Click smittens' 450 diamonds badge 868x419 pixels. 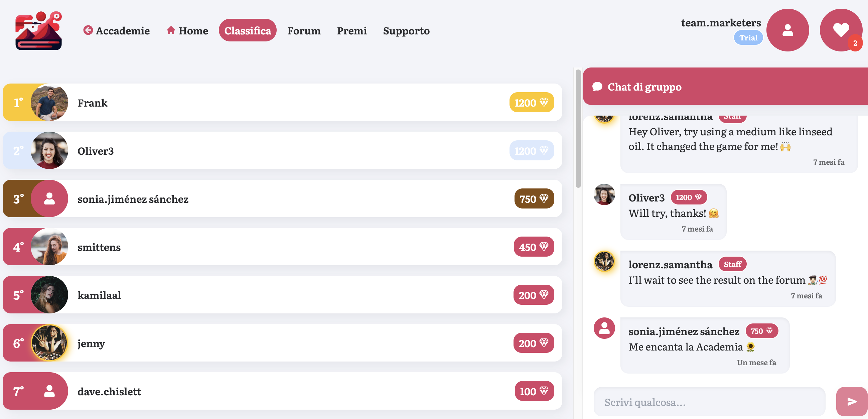coord(534,247)
